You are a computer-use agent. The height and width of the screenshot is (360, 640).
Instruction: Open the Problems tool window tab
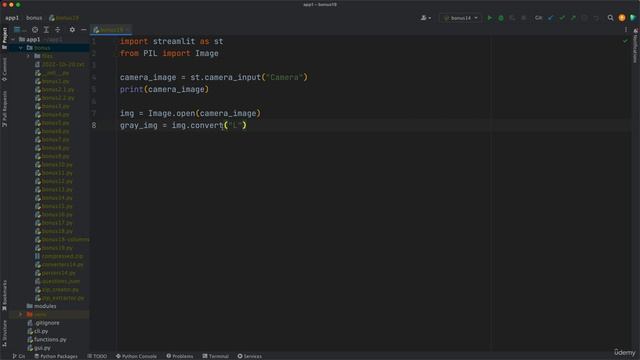[180, 356]
